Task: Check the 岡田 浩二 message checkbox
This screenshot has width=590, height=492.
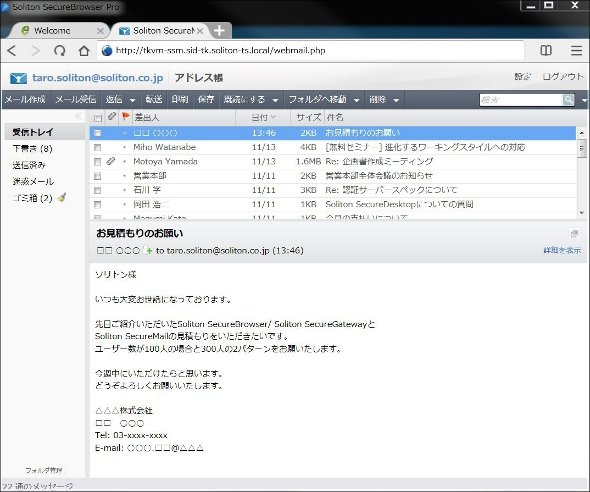Action: point(97,204)
